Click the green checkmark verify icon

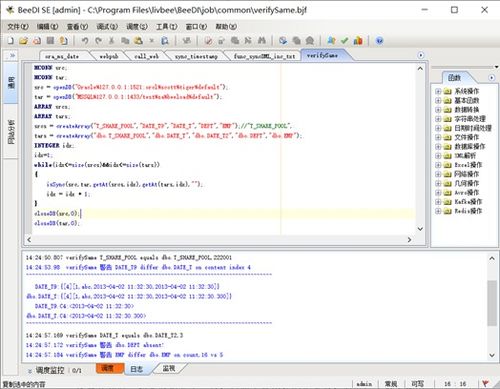(344, 41)
